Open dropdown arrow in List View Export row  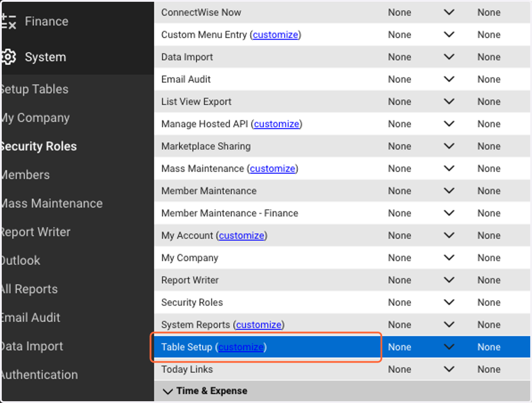coord(449,102)
